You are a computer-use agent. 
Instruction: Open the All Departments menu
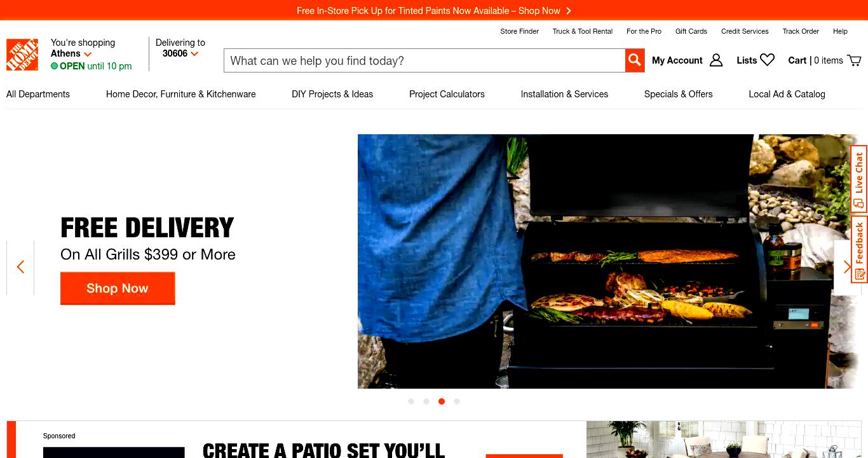coord(38,94)
